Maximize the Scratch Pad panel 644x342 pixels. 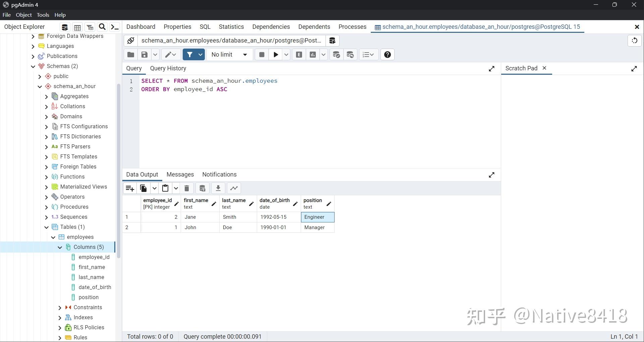pyautogui.click(x=634, y=69)
